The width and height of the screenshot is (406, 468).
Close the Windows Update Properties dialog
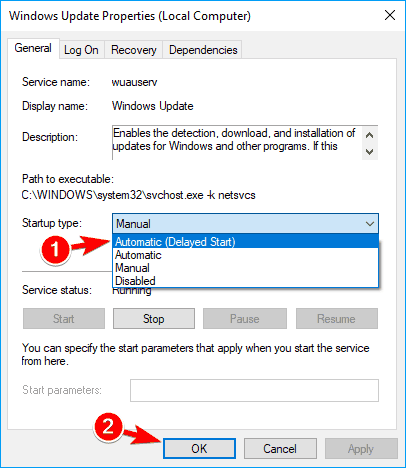[x=390, y=15]
